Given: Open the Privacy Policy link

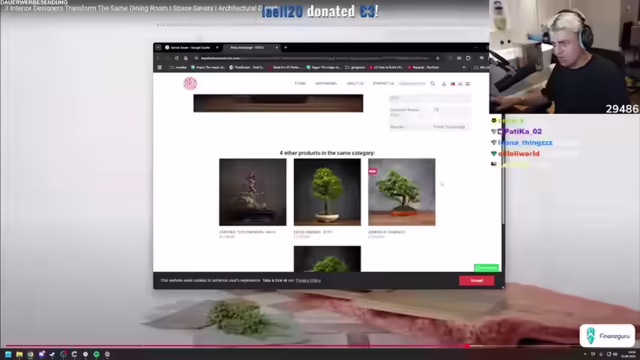Looking at the screenshot, I should 308,280.
